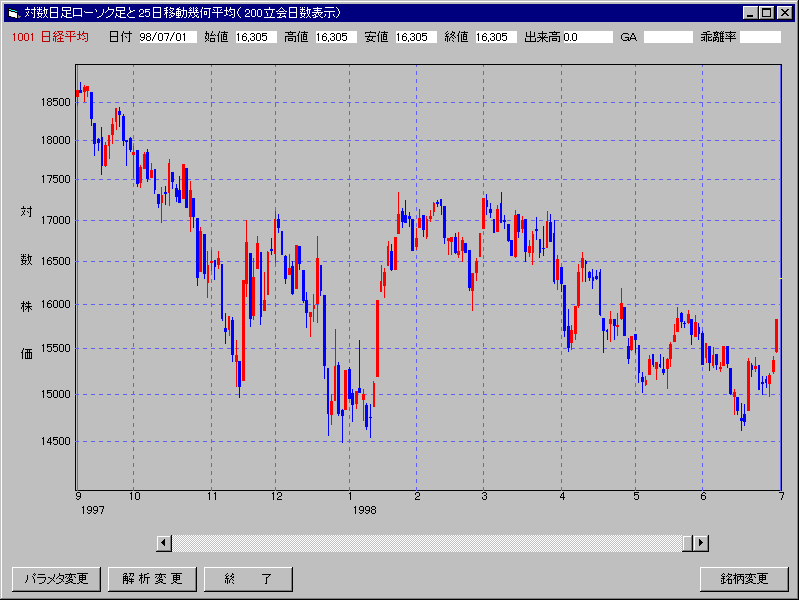The width and height of the screenshot is (799, 600).
Task: Click the 安値 low price field
Action: 416,37
